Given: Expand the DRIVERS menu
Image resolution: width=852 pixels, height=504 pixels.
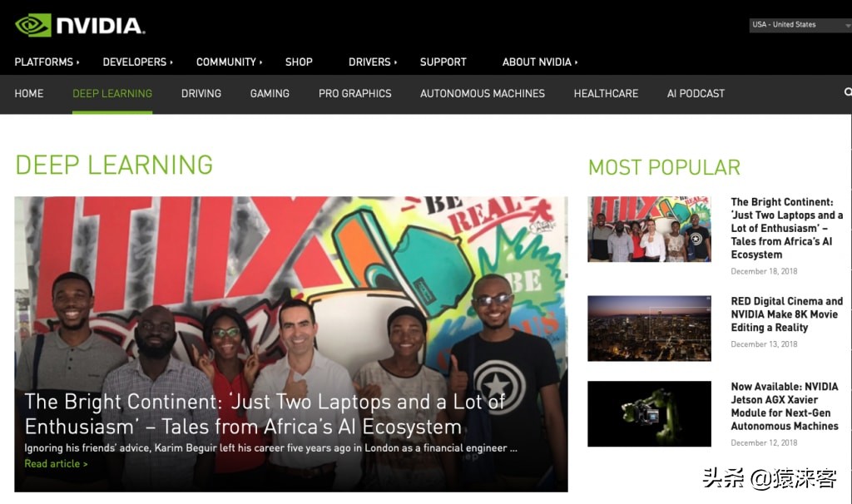Looking at the screenshot, I should pyautogui.click(x=373, y=62).
